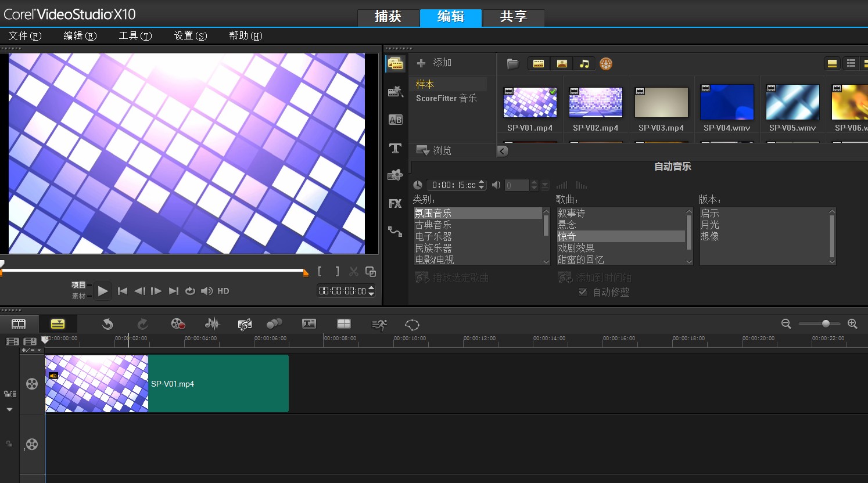Viewport: 868px width, 483px height.
Task: Open the Path (motion) library icon
Action: [396, 232]
